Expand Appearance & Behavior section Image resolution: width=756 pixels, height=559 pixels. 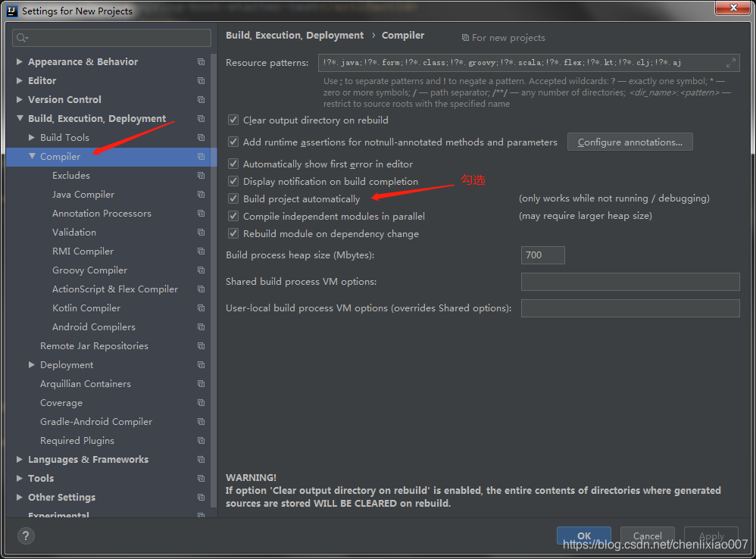[x=19, y=61]
